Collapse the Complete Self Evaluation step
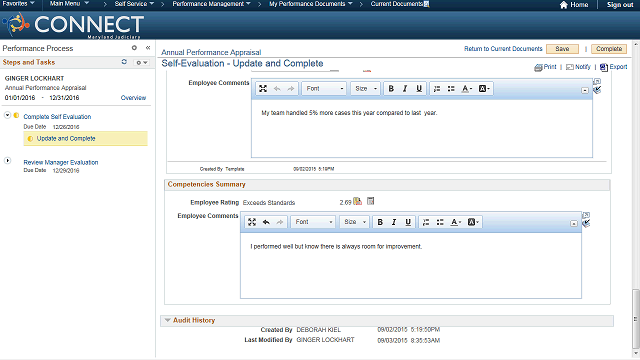Image resolution: width=640 pixels, height=360 pixels. click(7, 115)
